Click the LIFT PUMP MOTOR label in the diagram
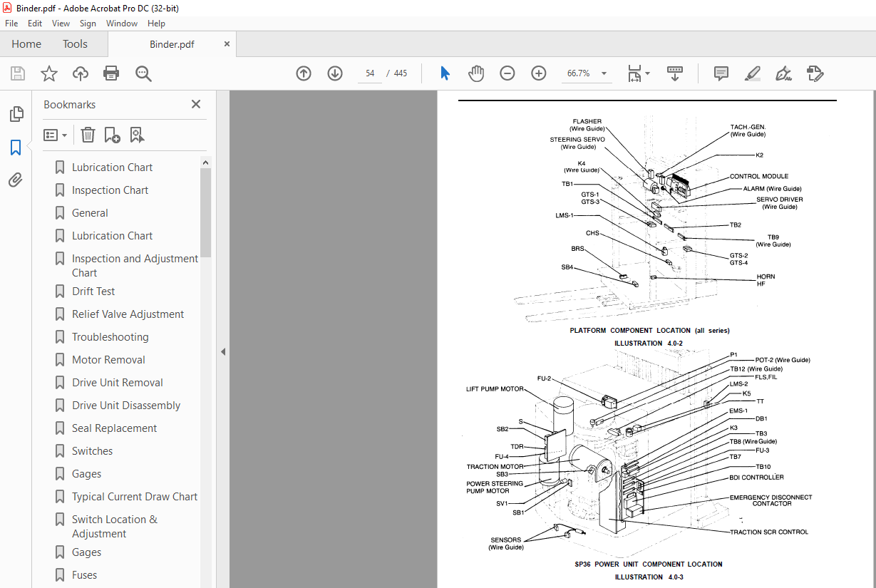Screen dimensions: 876x588 (x=495, y=389)
